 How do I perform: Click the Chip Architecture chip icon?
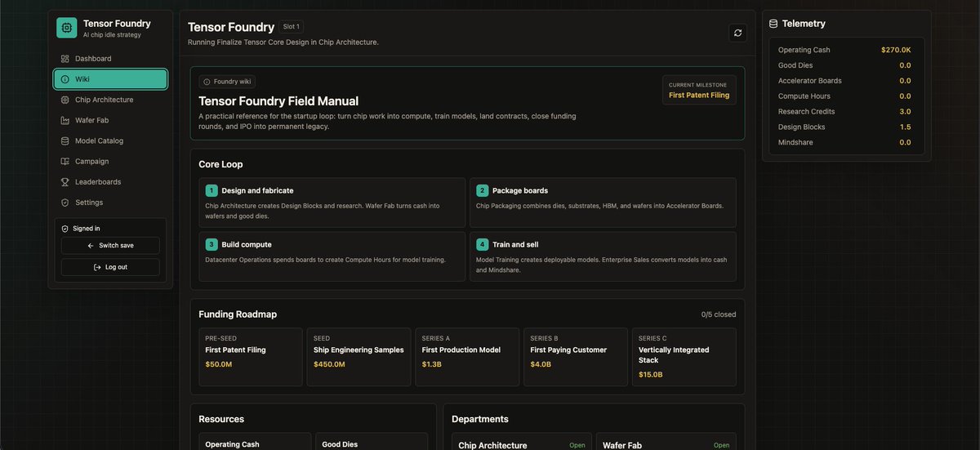(x=65, y=100)
